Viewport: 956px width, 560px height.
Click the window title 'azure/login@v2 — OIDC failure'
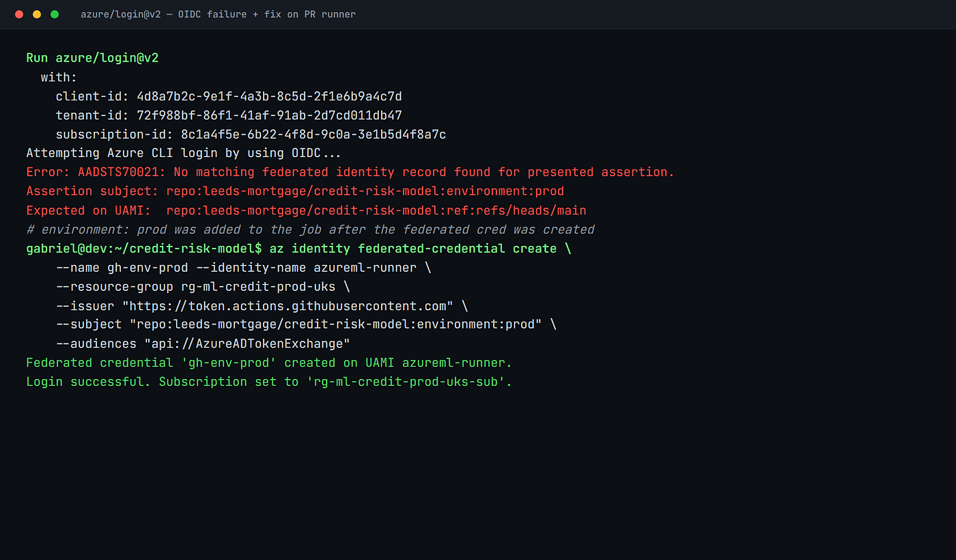click(x=218, y=14)
